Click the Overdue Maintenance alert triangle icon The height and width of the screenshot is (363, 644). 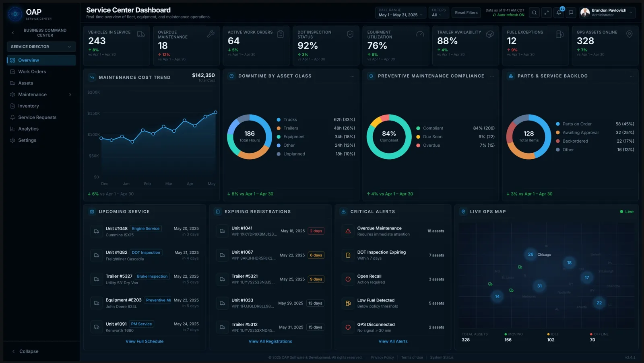click(x=348, y=231)
